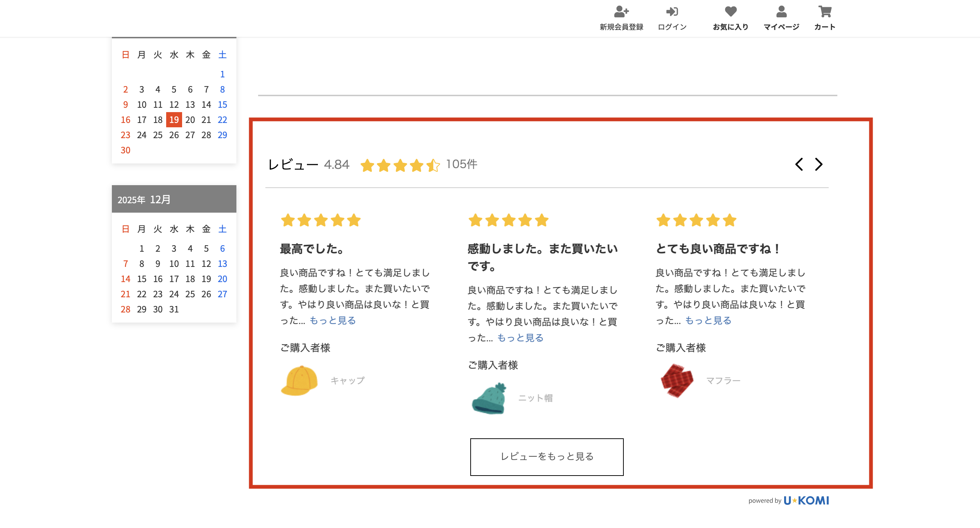The width and height of the screenshot is (980, 528).
Task: Click the overall rating stars beside 4.84
Action: point(400,165)
